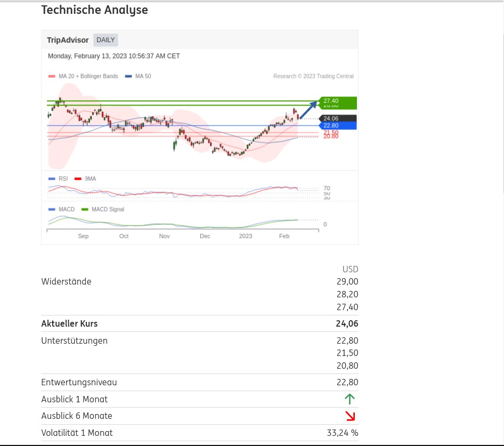Click the Nov marker on the time axis
Viewport: 504px width, 446px height.
[165, 236]
